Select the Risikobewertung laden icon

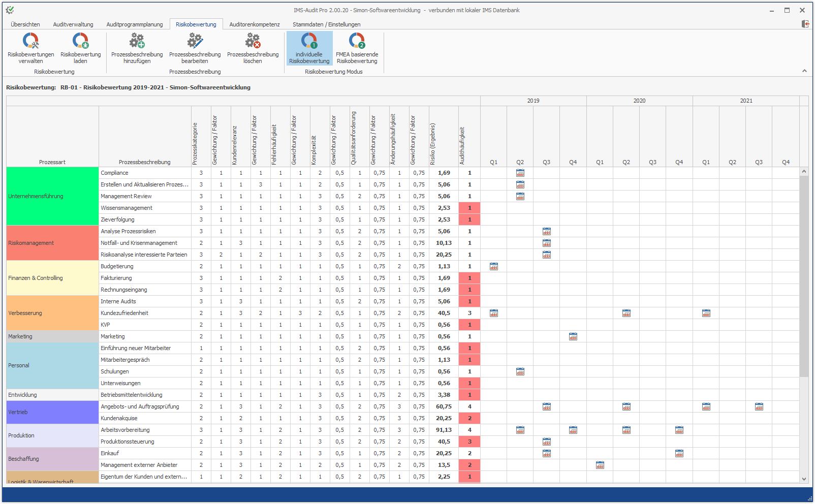(80, 48)
